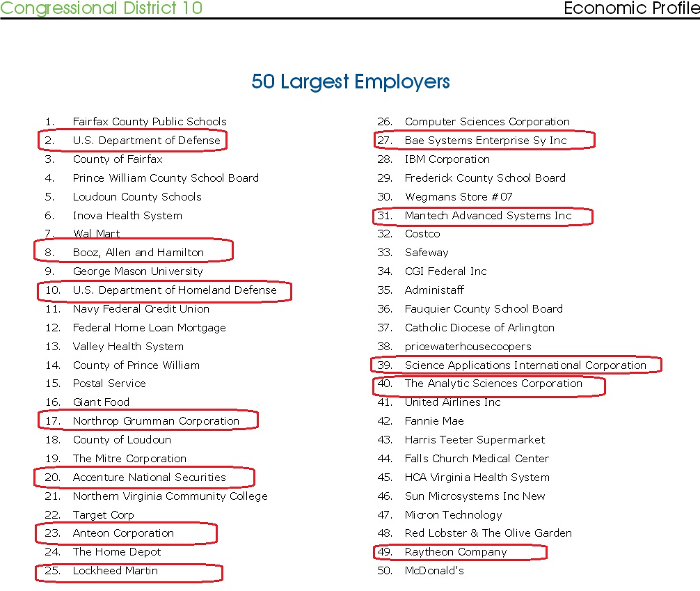Click the circled U.S. Department of Defense entry
The height and width of the screenshot is (591, 700).
click(x=146, y=141)
